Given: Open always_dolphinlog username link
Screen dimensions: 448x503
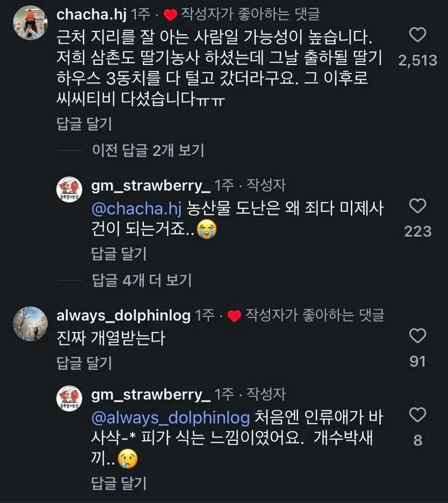Looking at the screenshot, I should (123, 316).
